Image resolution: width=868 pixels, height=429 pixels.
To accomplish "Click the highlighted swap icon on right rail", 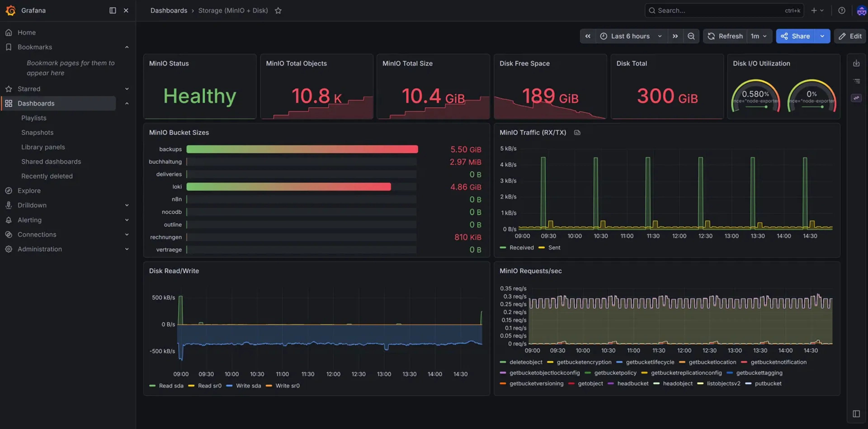I will 856,98.
